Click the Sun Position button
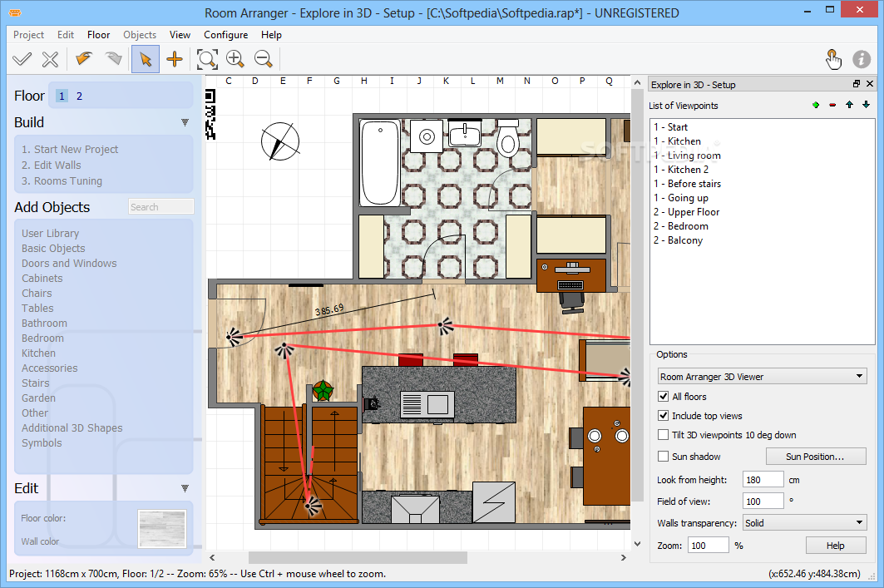This screenshot has width=884, height=588. click(x=815, y=456)
